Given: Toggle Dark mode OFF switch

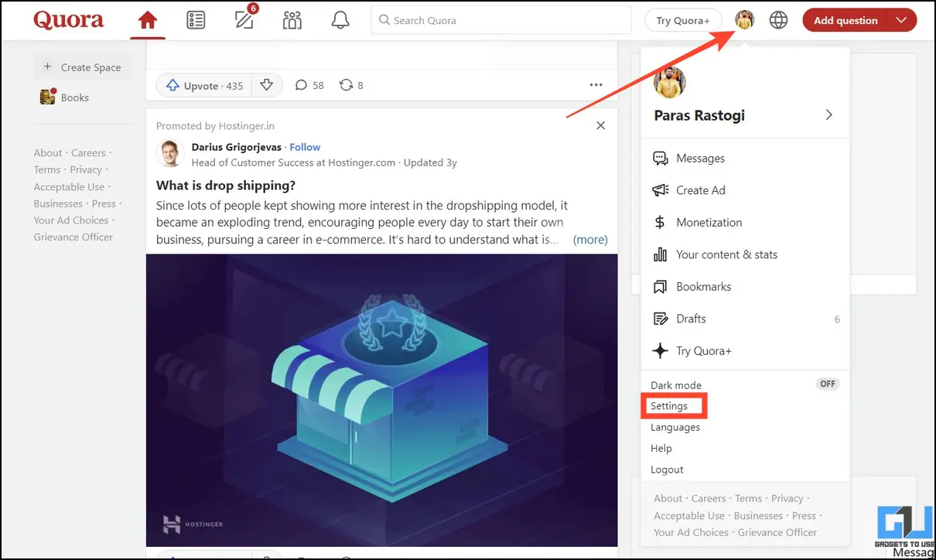Looking at the screenshot, I should coord(828,384).
